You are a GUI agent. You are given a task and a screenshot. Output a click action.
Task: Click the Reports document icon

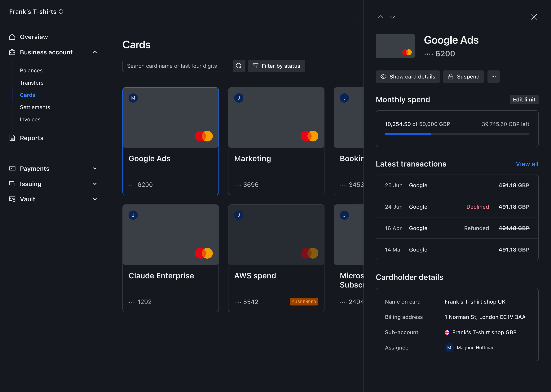coord(12,138)
